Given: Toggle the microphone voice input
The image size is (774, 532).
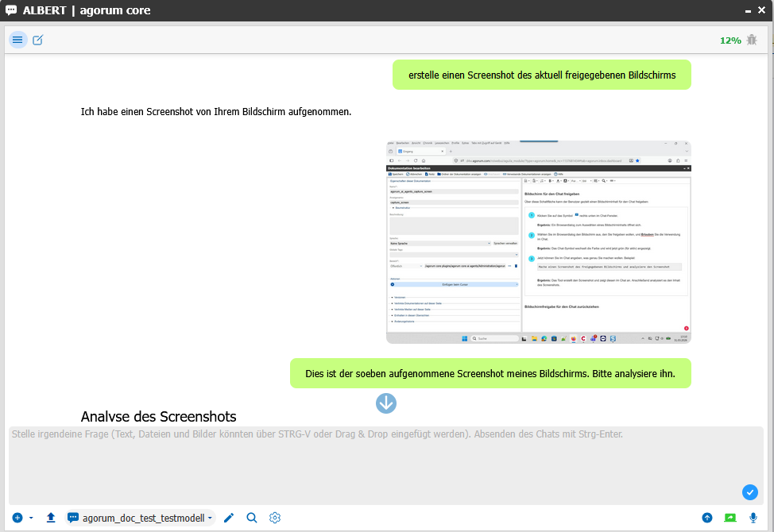Looking at the screenshot, I should click(753, 518).
